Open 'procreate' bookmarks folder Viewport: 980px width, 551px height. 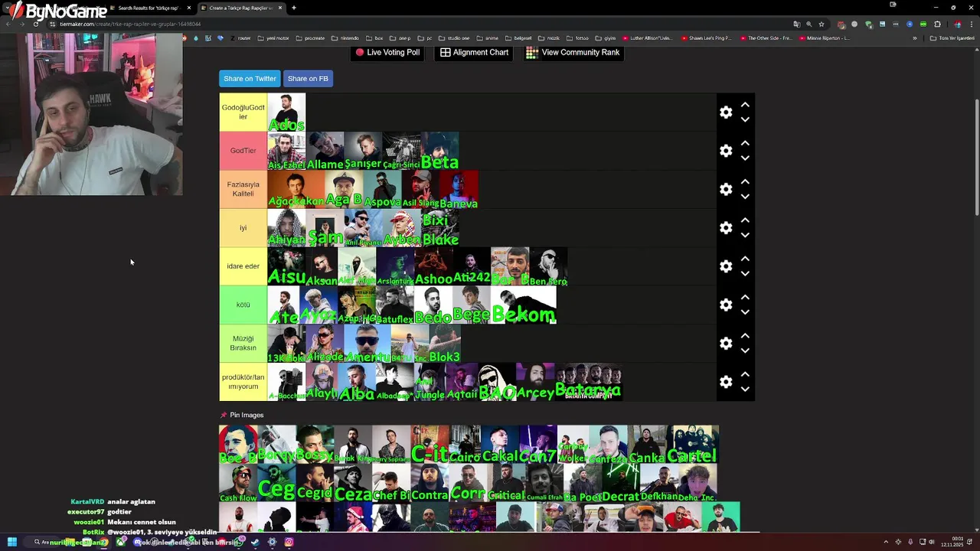click(310, 37)
